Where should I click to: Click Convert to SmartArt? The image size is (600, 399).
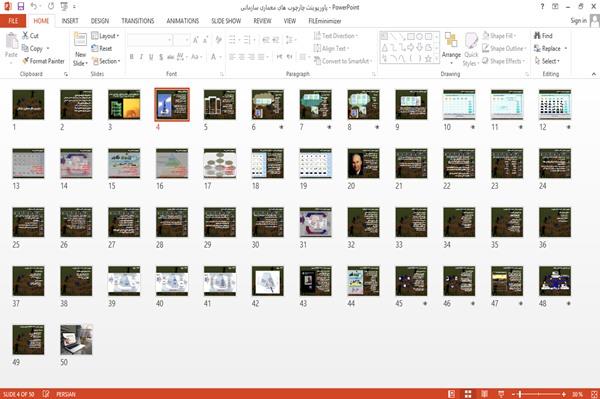tap(343, 61)
